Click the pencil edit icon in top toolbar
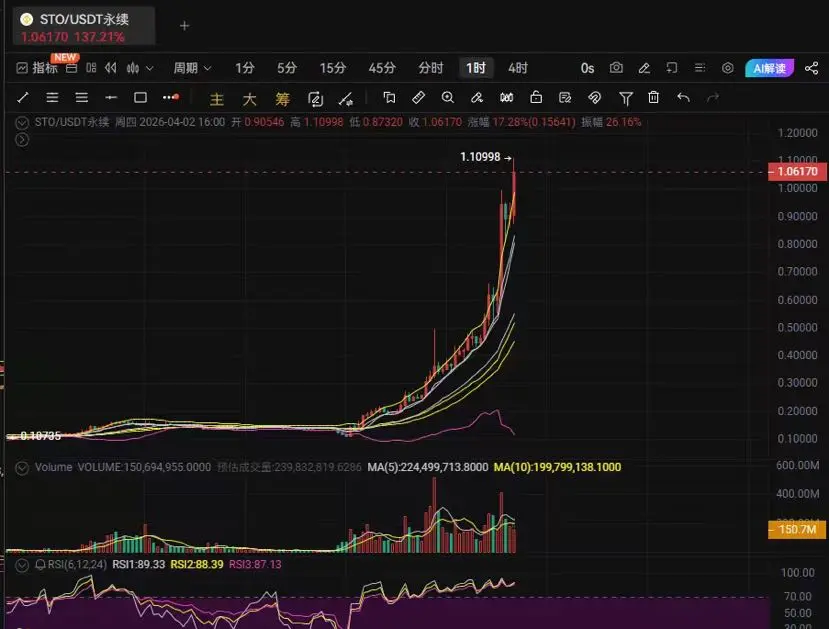Screen dimensions: 829x629 [x=644, y=68]
